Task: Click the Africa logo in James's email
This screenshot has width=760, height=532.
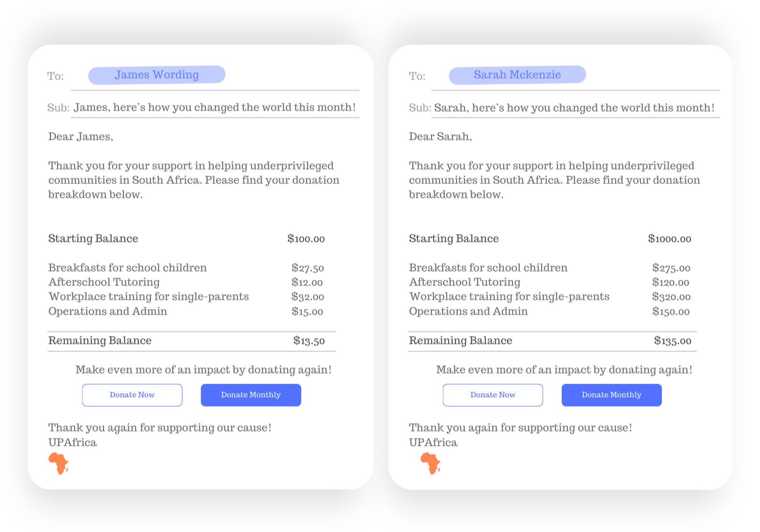Action: coord(58,463)
